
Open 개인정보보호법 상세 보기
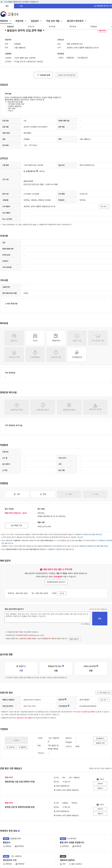pos(56,582)
